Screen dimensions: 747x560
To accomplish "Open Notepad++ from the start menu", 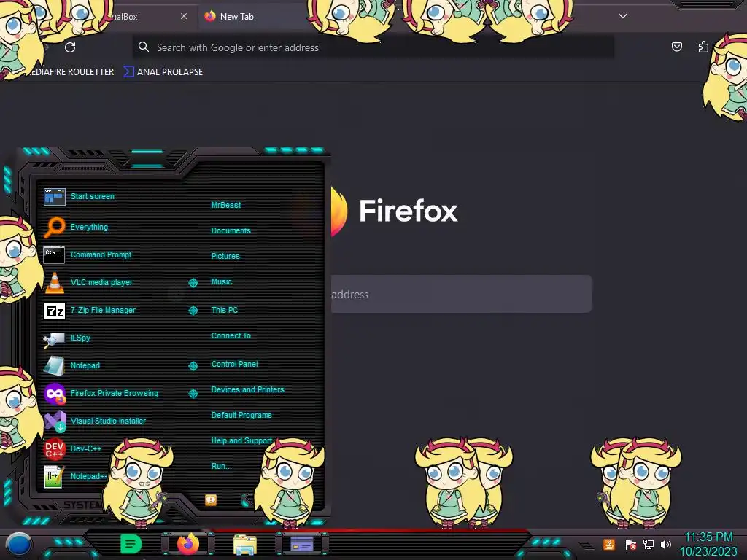I will pyautogui.click(x=75, y=476).
